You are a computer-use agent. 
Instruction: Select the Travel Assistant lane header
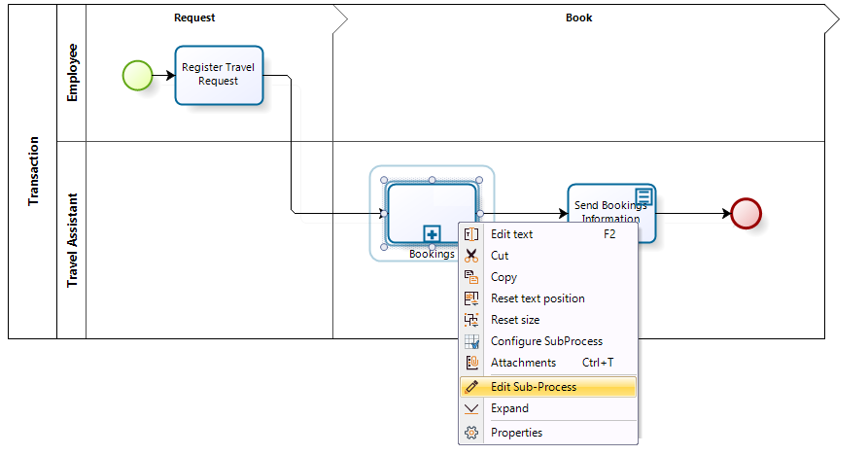[72, 239]
